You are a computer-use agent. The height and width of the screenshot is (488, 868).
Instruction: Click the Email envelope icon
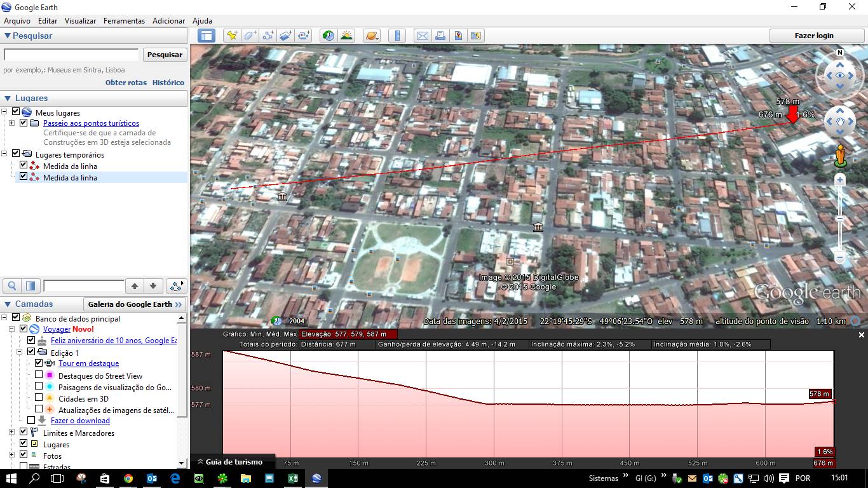tap(422, 36)
